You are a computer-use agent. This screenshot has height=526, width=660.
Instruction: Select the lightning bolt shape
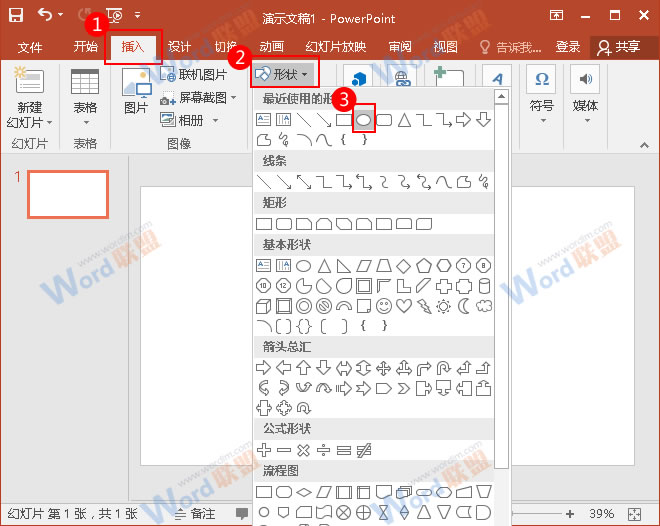pos(424,305)
